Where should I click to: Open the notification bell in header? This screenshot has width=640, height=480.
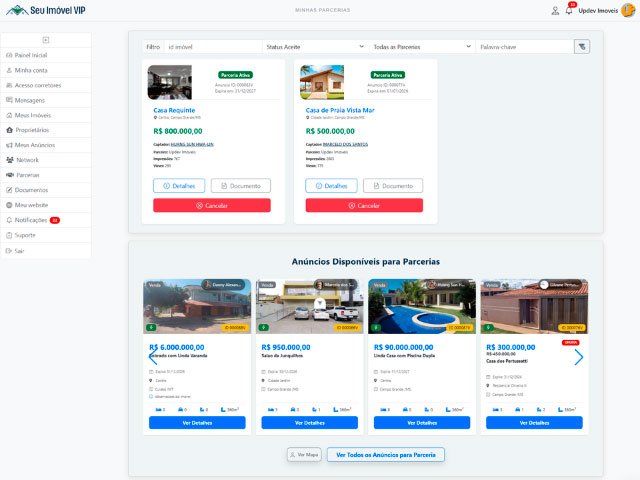click(569, 11)
